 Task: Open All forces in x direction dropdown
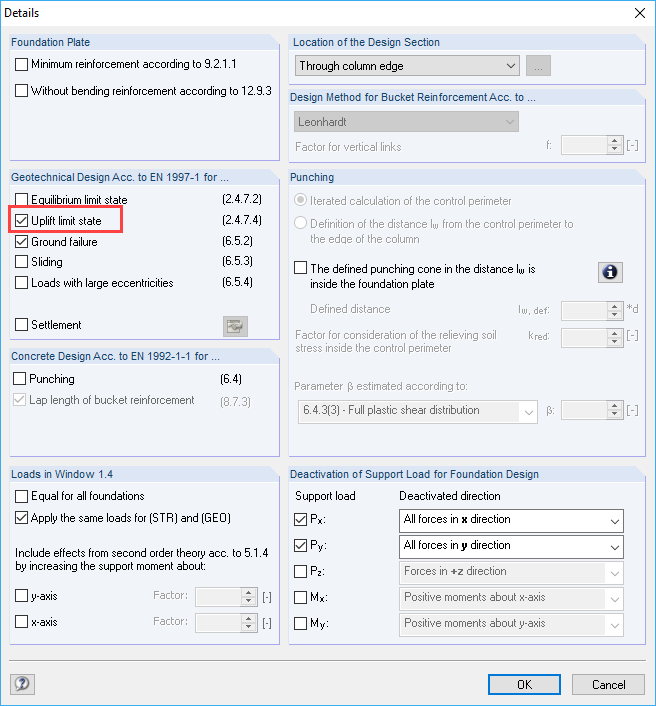(511, 520)
